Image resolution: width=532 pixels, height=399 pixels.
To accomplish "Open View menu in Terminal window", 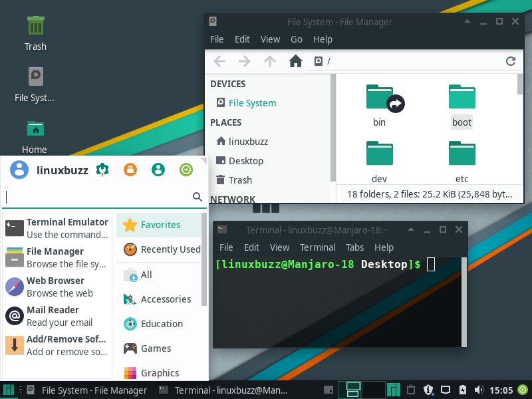I will [279, 247].
